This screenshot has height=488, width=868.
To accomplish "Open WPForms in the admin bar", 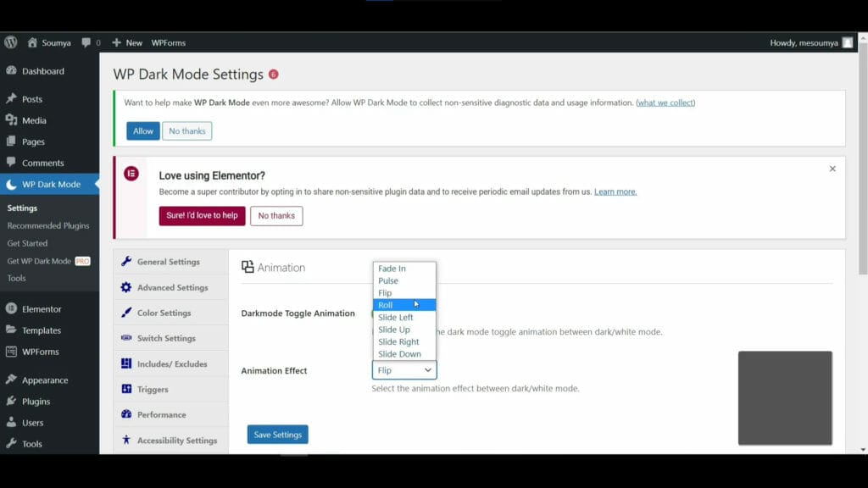I will (169, 42).
